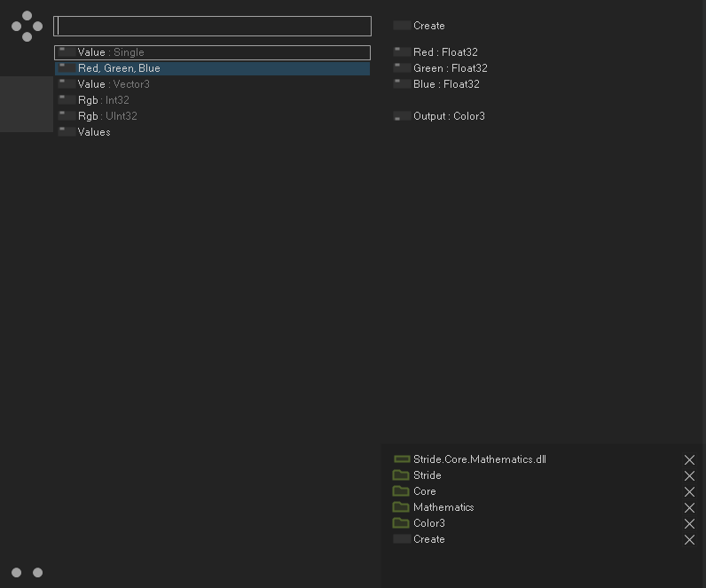The image size is (706, 588).
Task: Click the node icon beside bottom Create entry
Action: [x=402, y=539]
